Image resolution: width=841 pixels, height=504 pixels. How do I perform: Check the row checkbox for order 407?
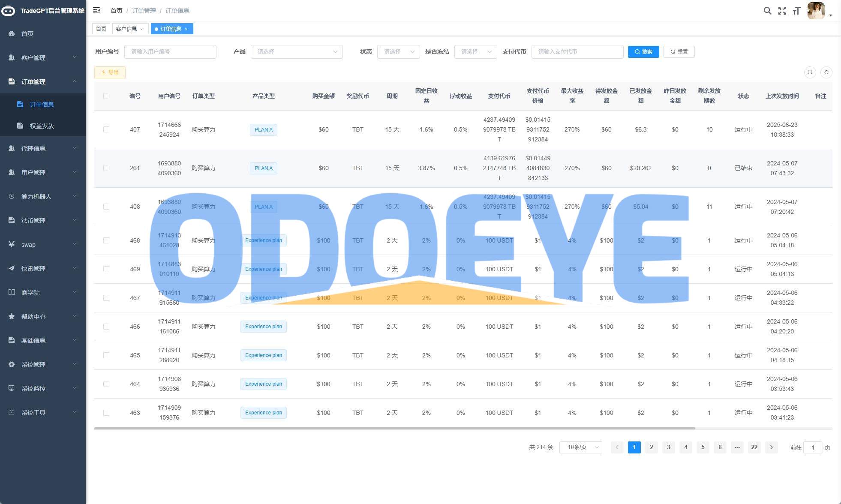[106, 129]
